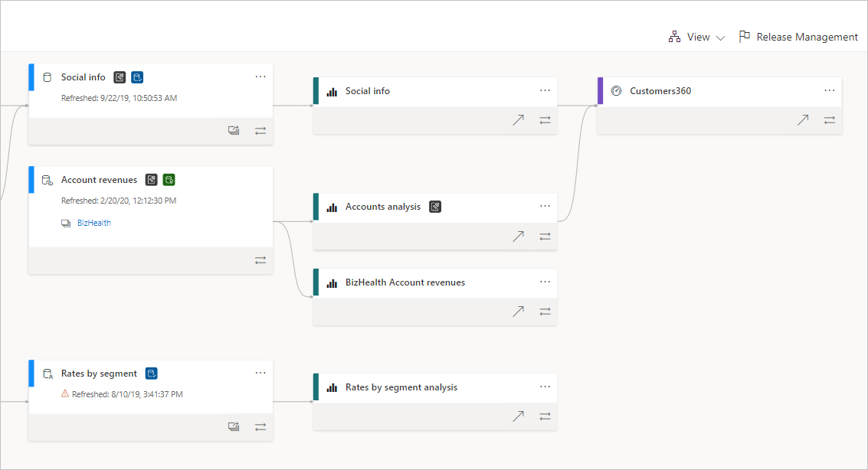This screenshot has width=868, height=470.
Task: Click the gauge icon on Customers360 dashboard
Action: click(x=617, y=90)
